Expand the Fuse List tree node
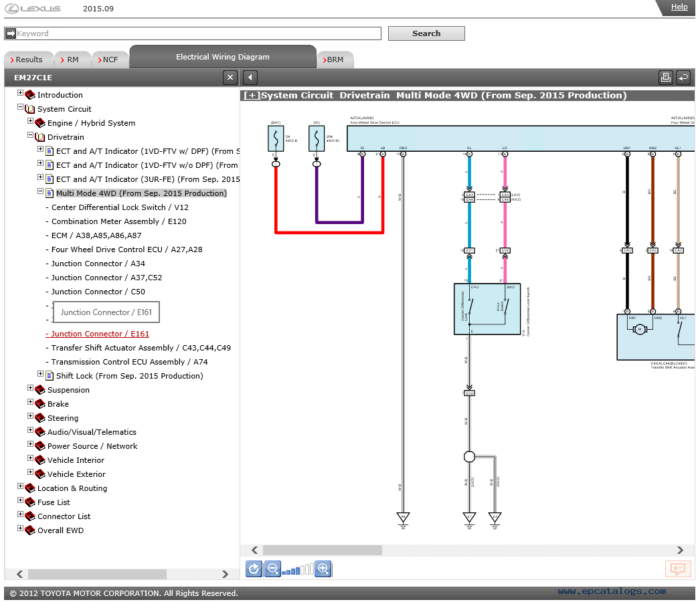700x602 pixels. [x=20, y=500]
